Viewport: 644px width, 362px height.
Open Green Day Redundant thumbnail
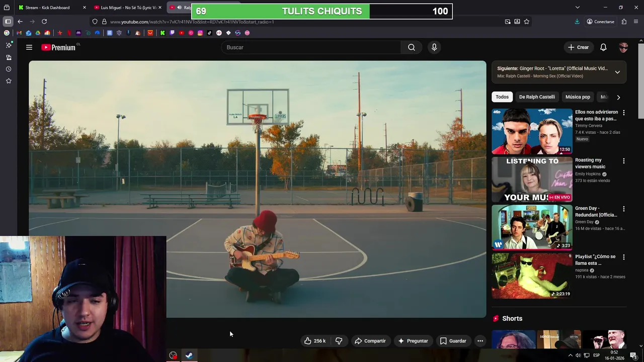(532, 227)
